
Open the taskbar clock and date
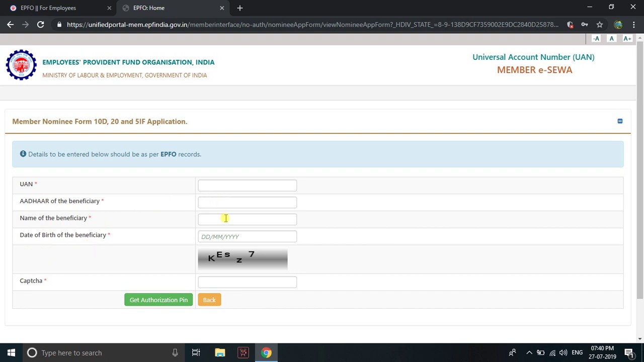[x=602, y=352]
